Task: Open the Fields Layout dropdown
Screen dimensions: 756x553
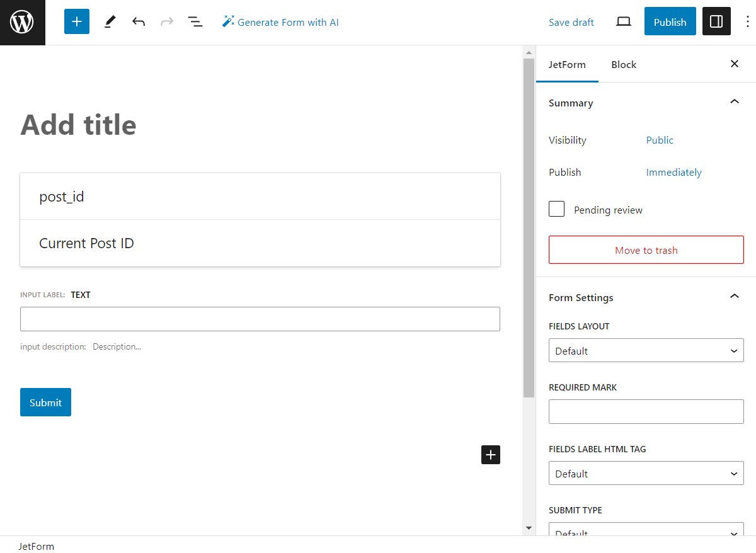Action: (x=646, y=350)
